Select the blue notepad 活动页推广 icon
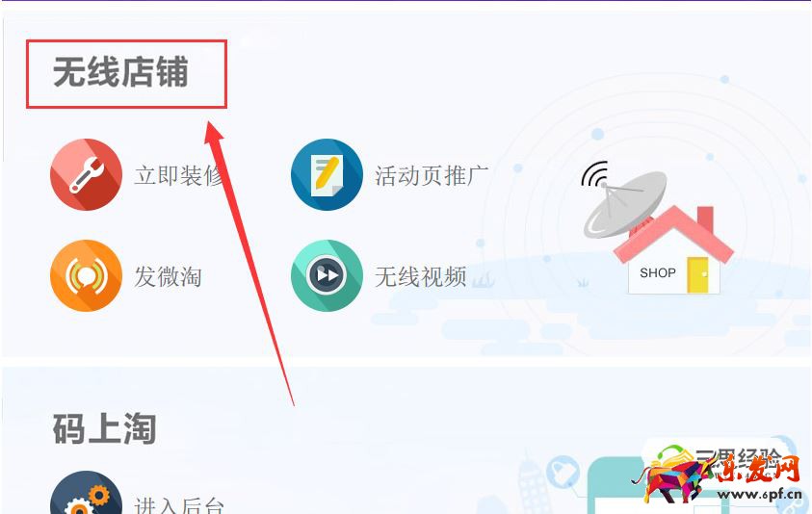Image resolution: width=812 pixels, height=514 pixels. tap(327, 174)
